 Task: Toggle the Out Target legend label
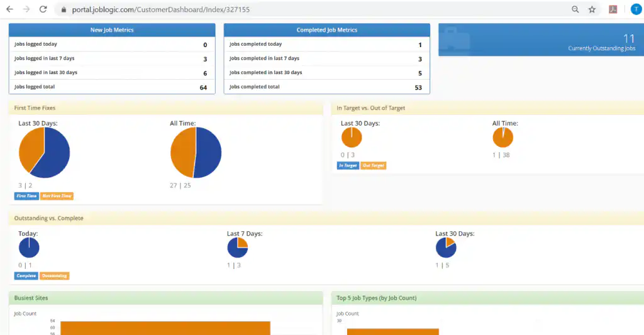(374, 165)
